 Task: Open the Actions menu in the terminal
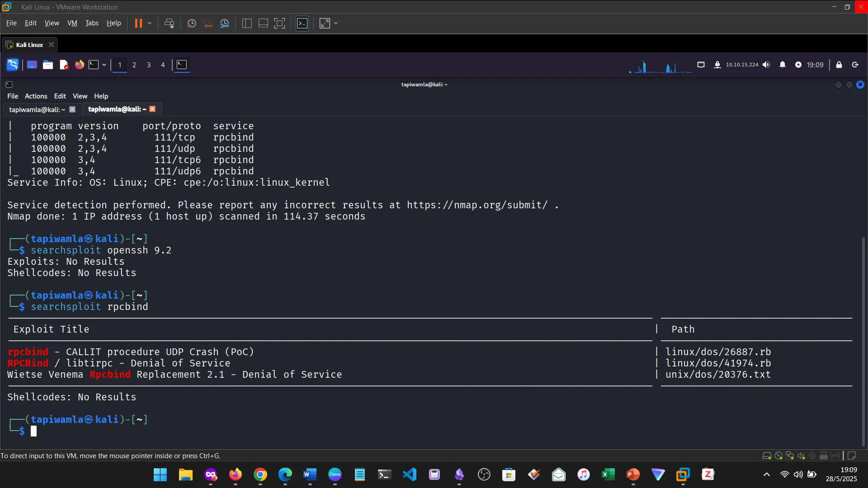36,96
